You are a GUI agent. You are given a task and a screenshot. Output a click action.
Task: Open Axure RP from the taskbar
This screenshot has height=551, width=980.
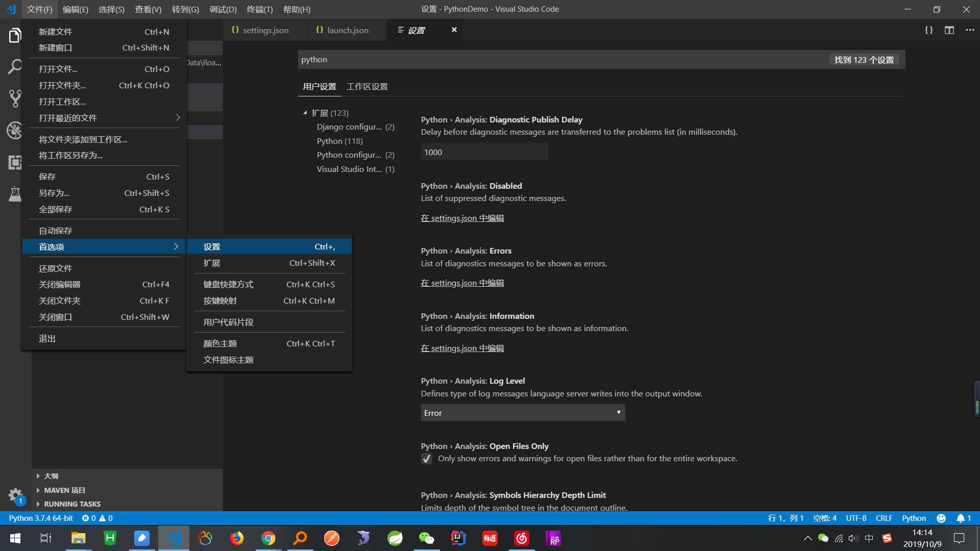coord(553,538)
